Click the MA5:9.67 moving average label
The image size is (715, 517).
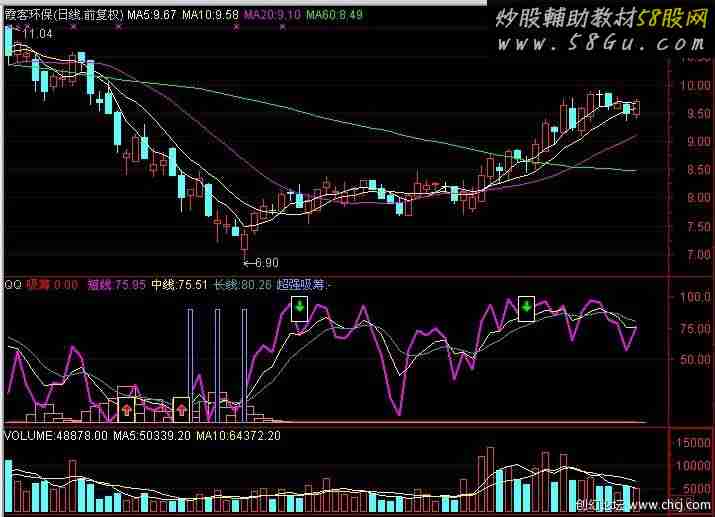coord(152,15)
